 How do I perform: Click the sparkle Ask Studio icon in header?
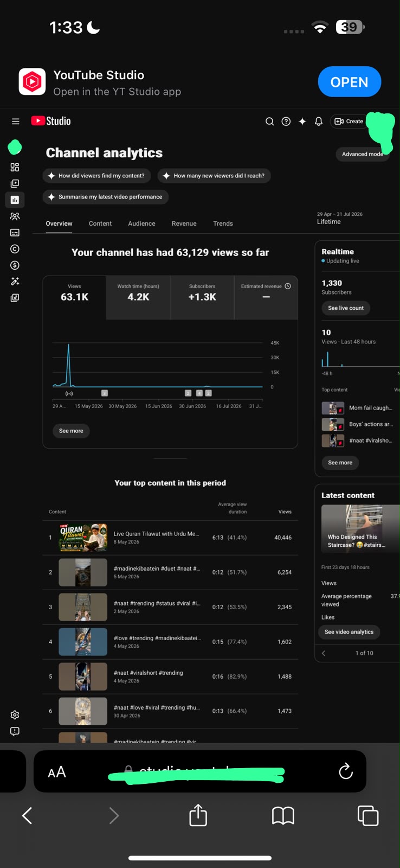[x=302, y=122]
